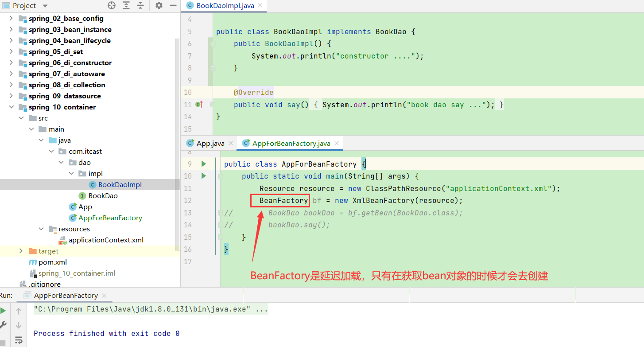
Task: Click the target folder icon
Action: pyautogui.click(x=32, y=251)
